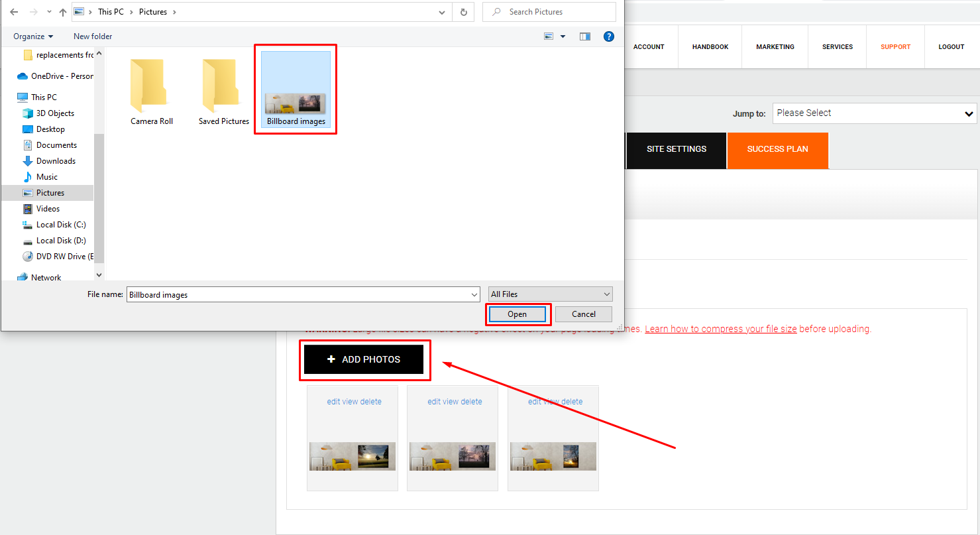Screen dimensions: 980x535
Task: Change view layout icon in dialog toolbar
Action: pos(549,36)
